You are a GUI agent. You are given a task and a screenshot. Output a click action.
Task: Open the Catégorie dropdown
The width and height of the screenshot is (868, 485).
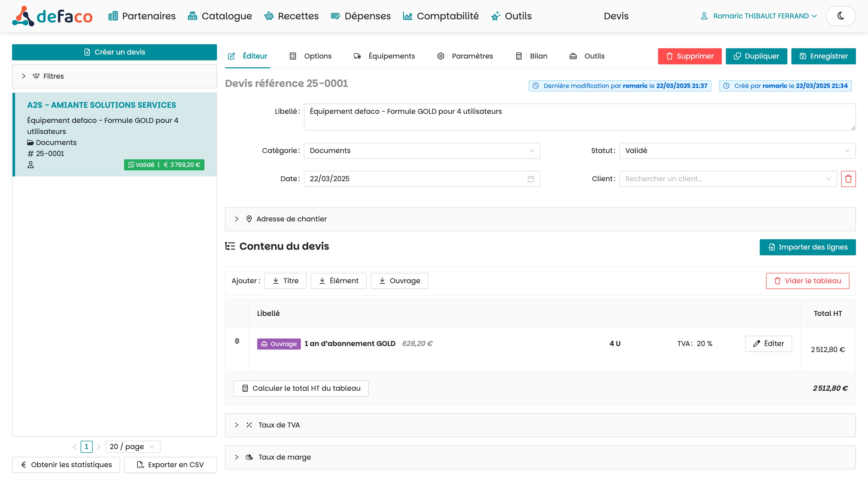[422, 151]
